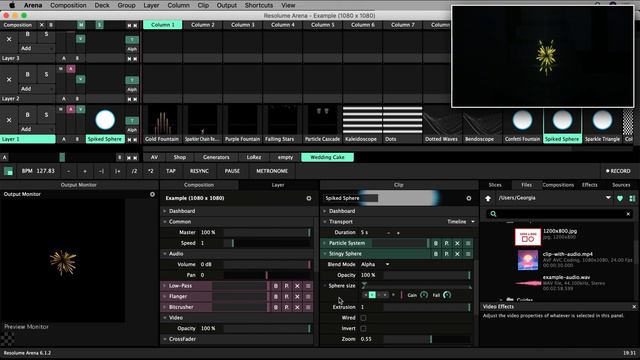
Task: Trigger Column 4
Action: click(x=283, y=25)
